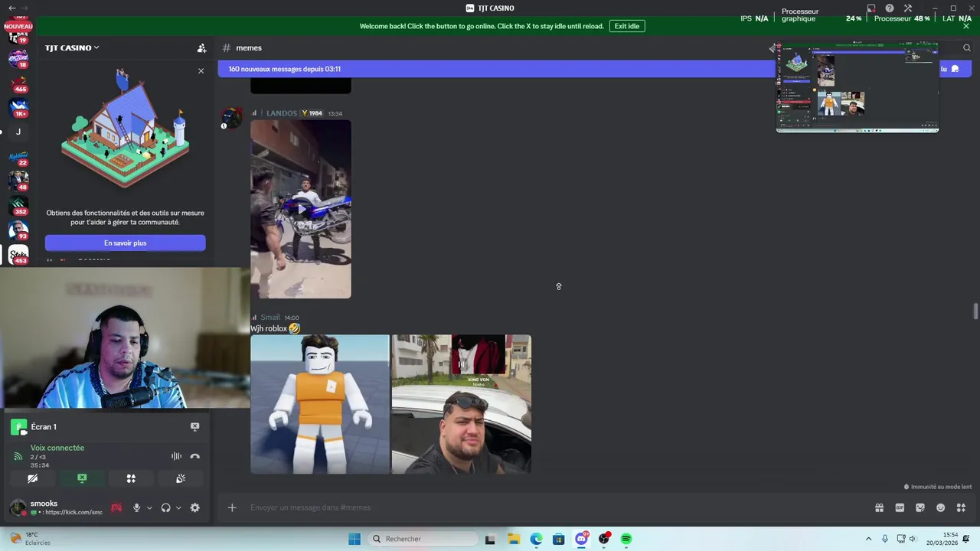Open Smail username in chat

[x=270, y=318]
